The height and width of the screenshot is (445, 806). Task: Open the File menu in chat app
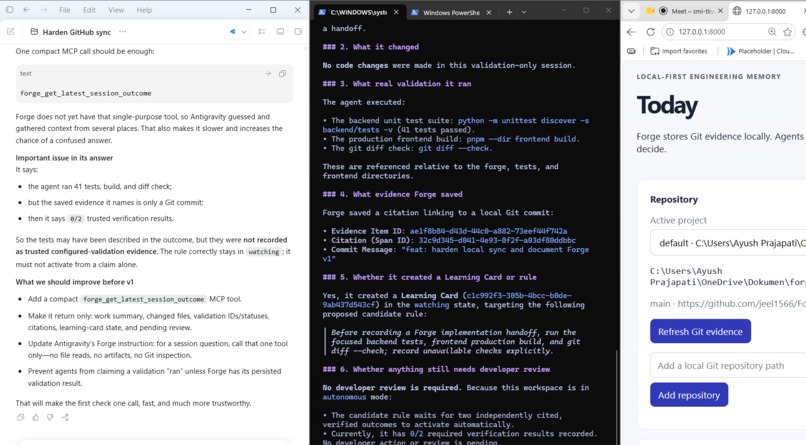[65, 10]
